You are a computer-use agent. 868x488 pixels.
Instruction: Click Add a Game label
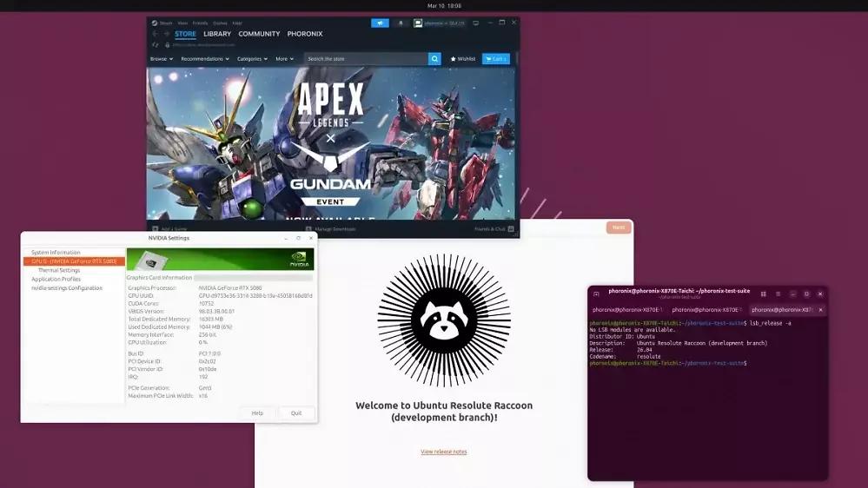(x=174, y=229)
